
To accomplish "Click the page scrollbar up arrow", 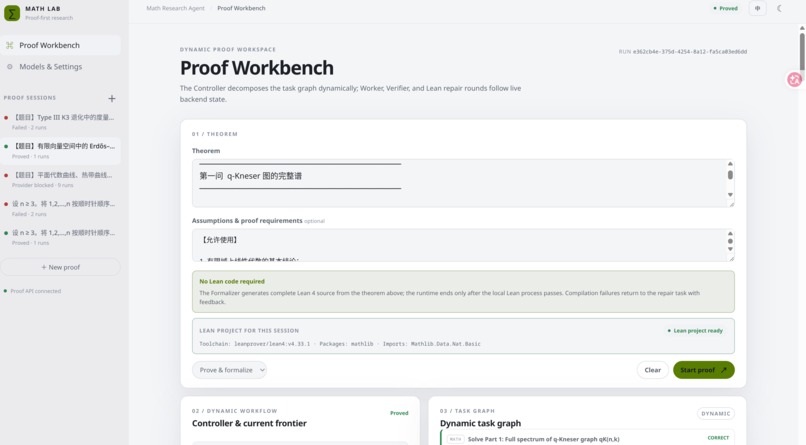I will 802,28.
